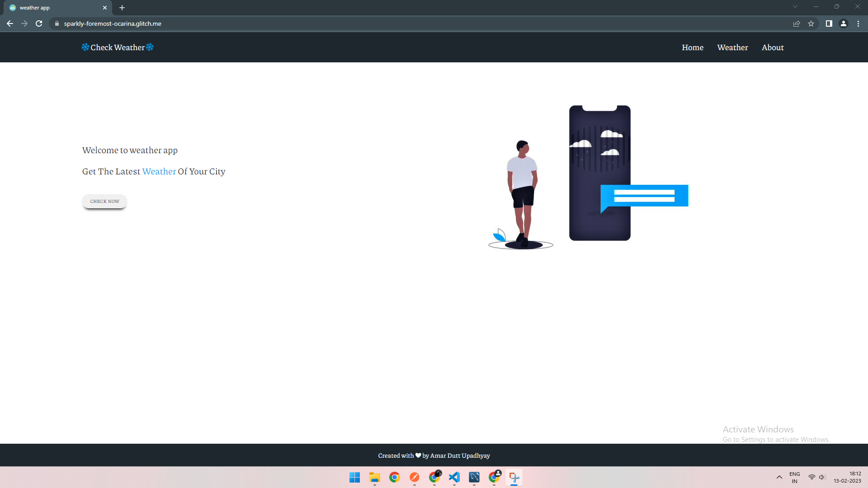This screenshot has height=488, width=868.
Task: Click the CHECK NOW button
Action: 104,202
